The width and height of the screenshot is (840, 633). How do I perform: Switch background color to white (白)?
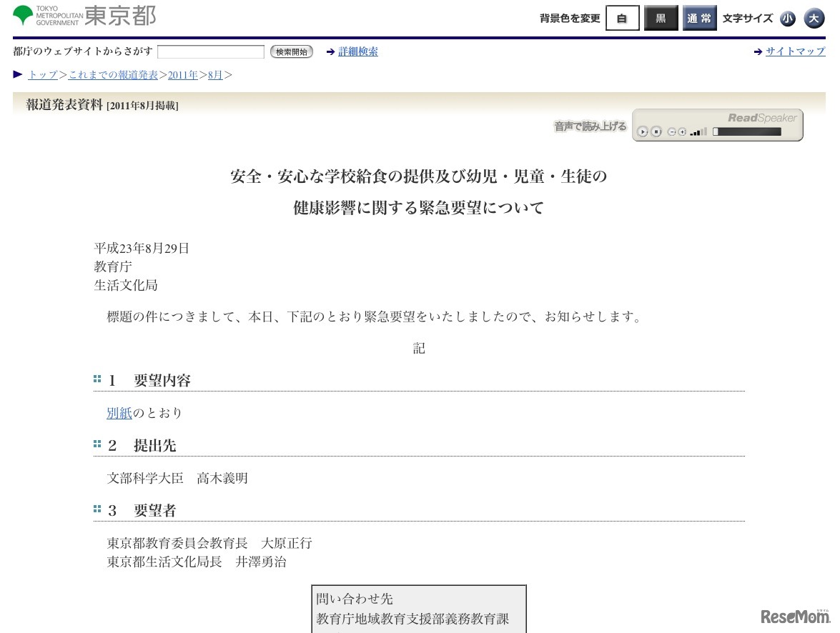[622, 19]
